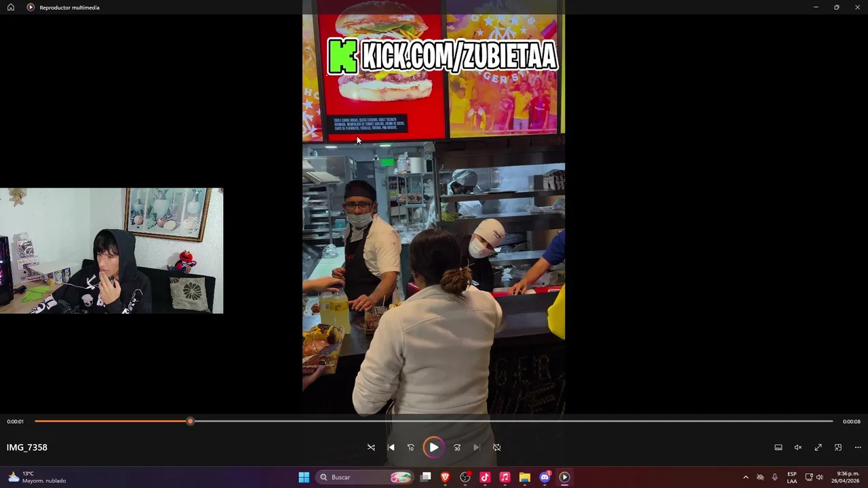Switch to mini player view

tap(838, 447)
